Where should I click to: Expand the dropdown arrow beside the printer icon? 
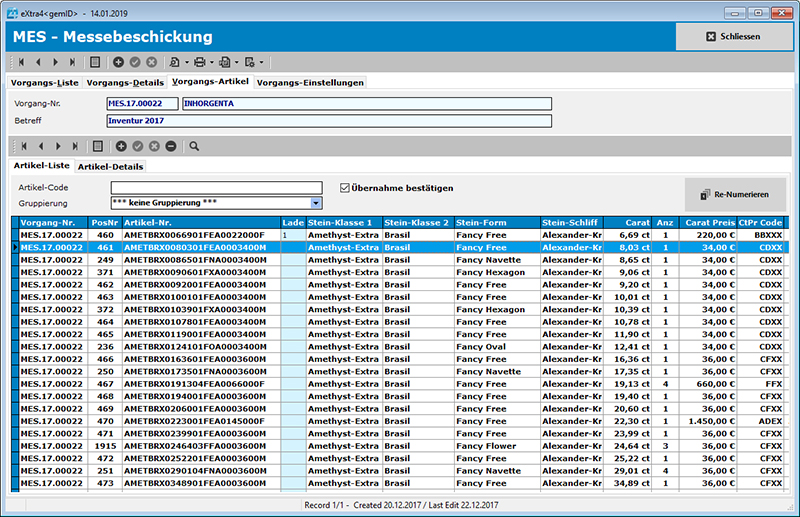point(211,62)
